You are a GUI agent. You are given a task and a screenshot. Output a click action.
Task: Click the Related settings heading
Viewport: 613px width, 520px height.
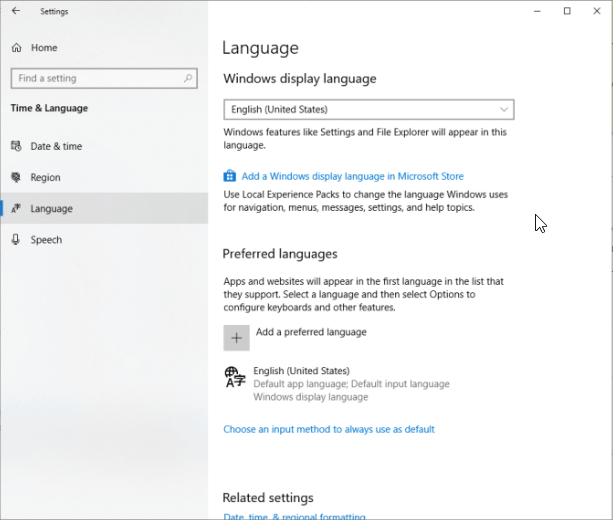(x=268, y=498)
